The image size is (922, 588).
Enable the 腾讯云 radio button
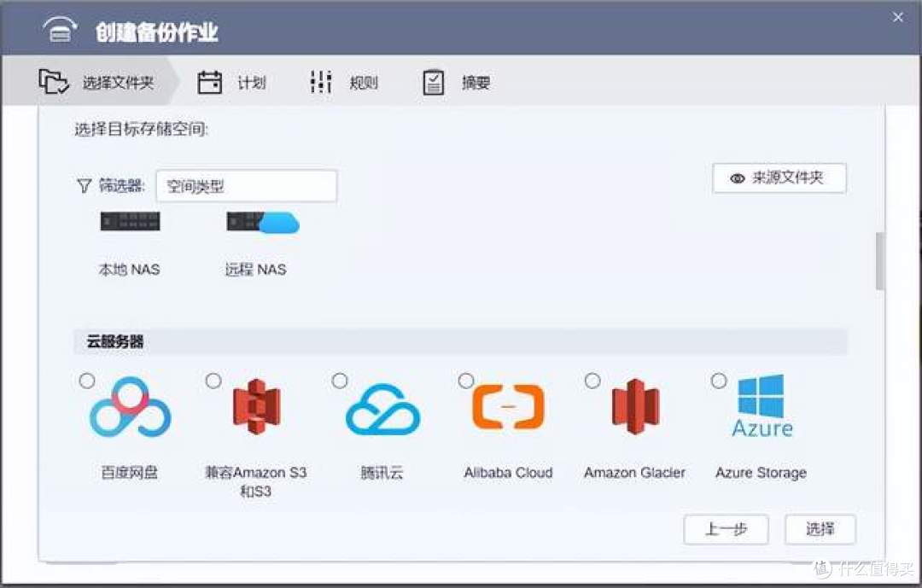340,381
